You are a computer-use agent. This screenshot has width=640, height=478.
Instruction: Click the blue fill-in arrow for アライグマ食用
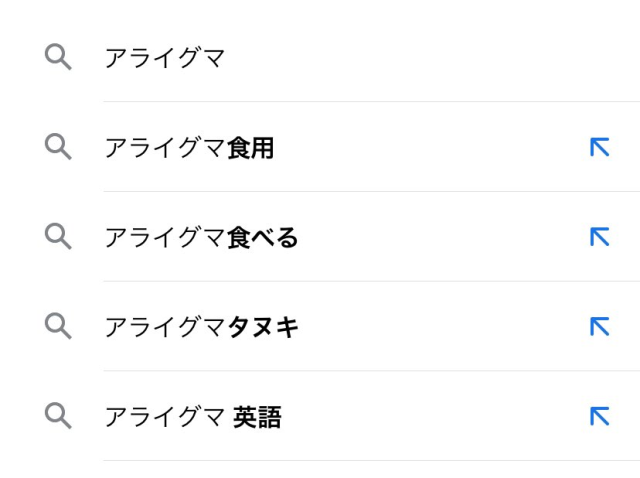coord(599,147)
